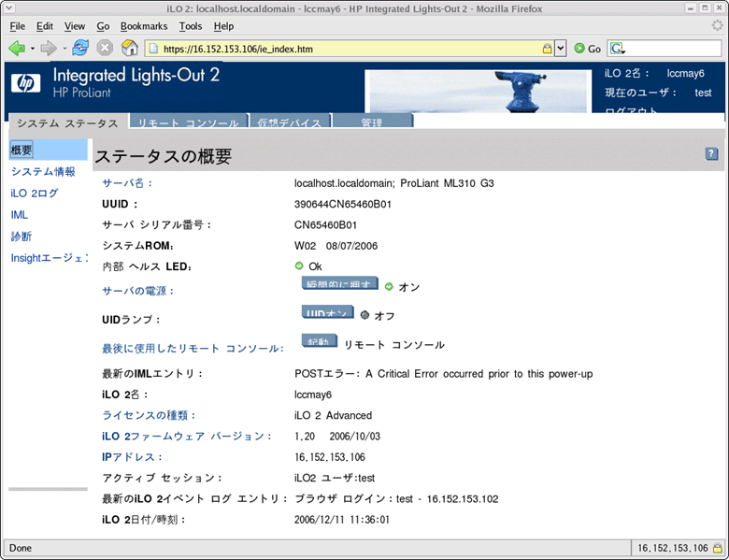Click the Home icon in the toolbar

point(130,48)
